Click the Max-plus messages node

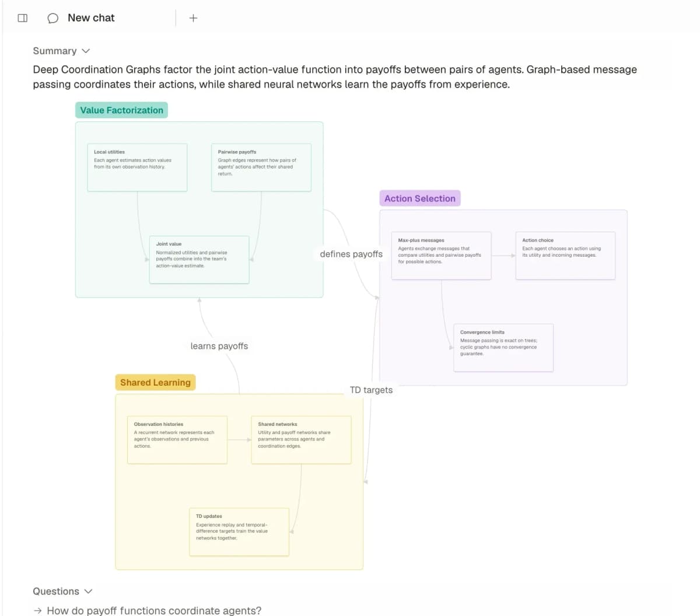442,256
